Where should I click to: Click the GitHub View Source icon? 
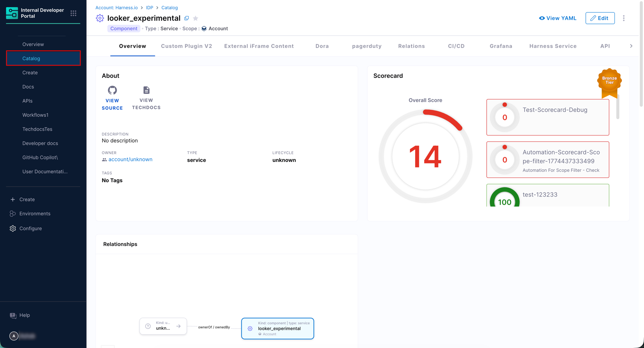click(x=112, y=90)
